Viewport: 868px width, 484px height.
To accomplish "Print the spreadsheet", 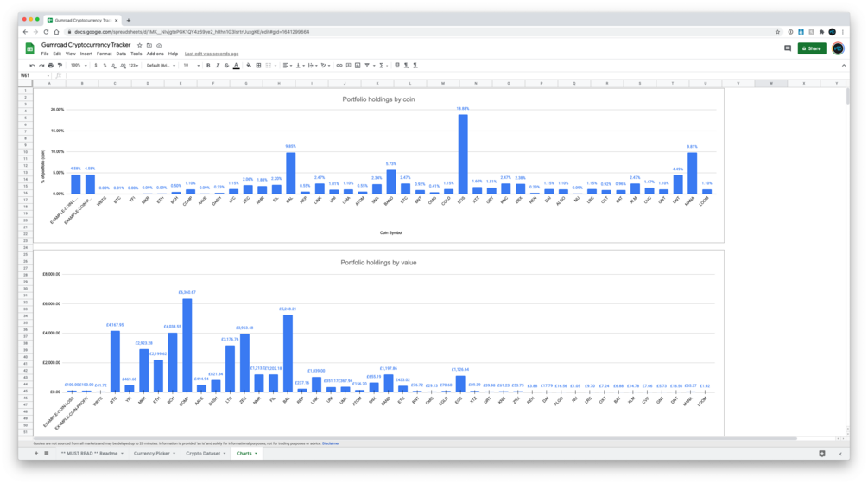I will [x=50, y=66].
